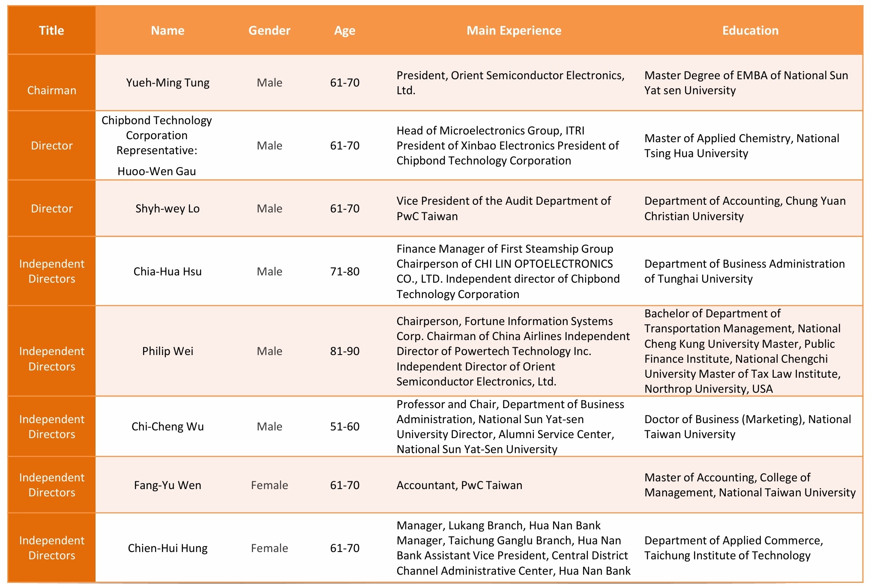
Task: Select the "Male" cell in Yueh-Ming Tung's row
Action: 269,83
